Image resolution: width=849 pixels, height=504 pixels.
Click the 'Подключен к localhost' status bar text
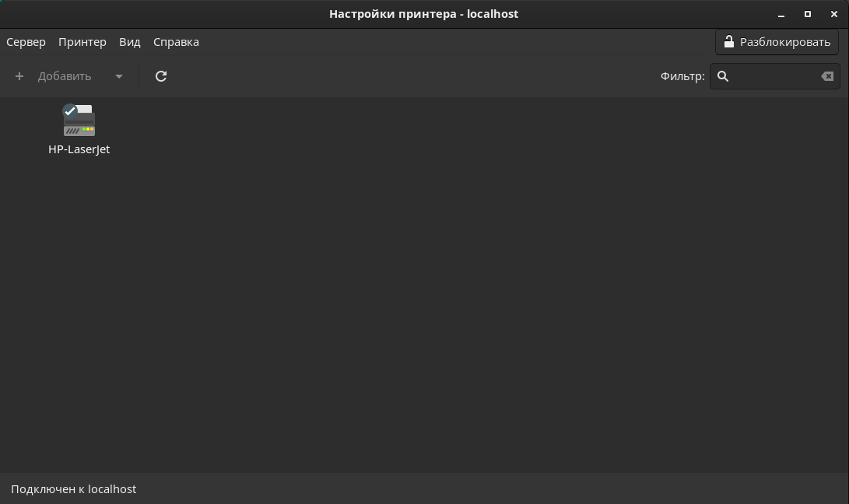[74, 489]
